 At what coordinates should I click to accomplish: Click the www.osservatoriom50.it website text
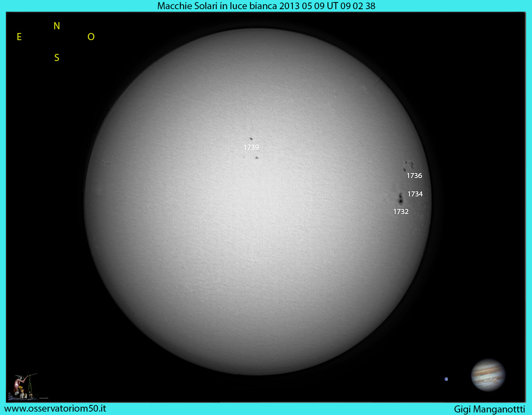[x=55, y=408]
